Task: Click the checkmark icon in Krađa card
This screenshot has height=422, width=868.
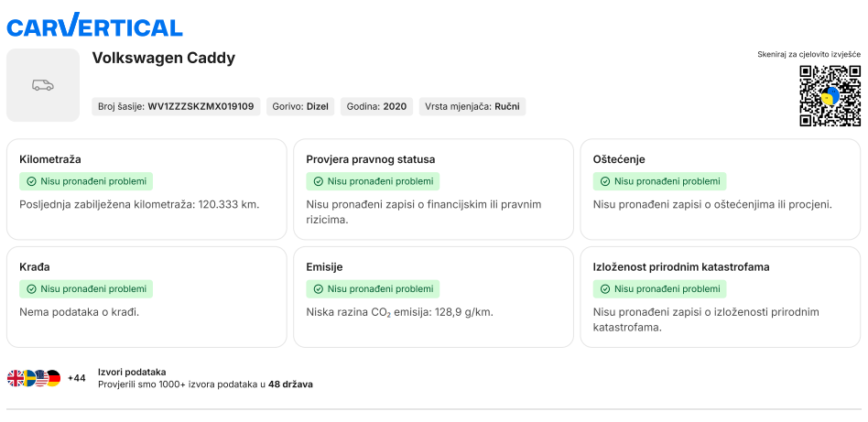Action: [x=31, y=289]
